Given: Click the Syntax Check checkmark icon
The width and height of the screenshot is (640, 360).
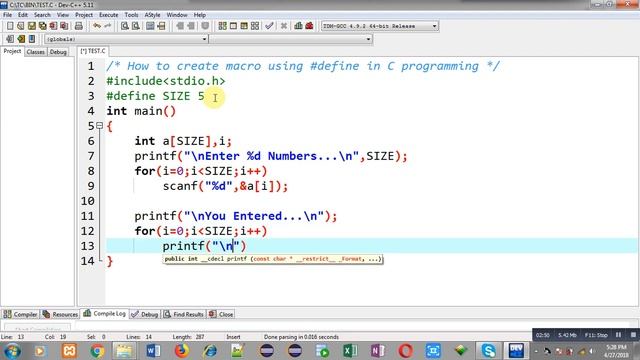Looking at the screenshot, I should (x=269, y=26).
